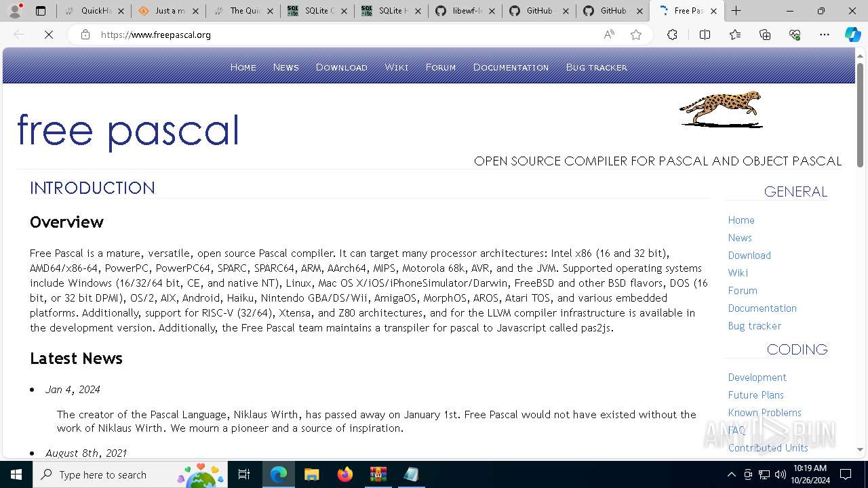Open Home in the top navigation bar
This screenshot has height=488, width=868.
(x=243, y=67)
